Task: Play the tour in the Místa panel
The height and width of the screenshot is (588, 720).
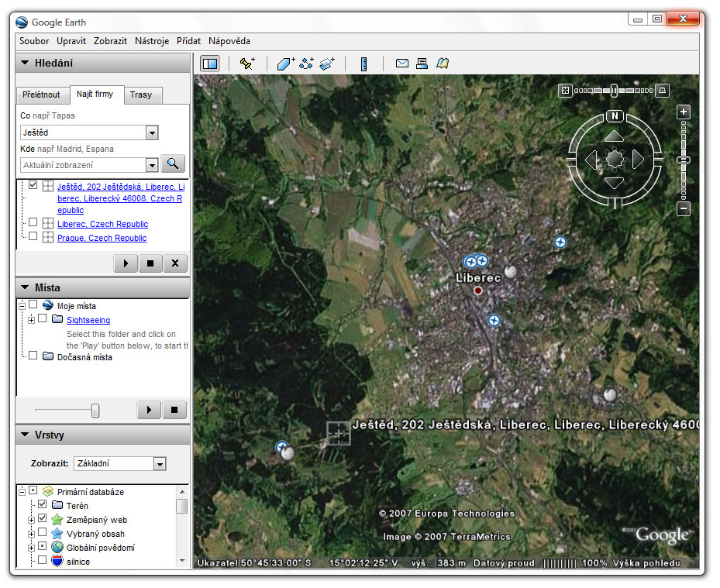Action: click(x=149, y=410)
